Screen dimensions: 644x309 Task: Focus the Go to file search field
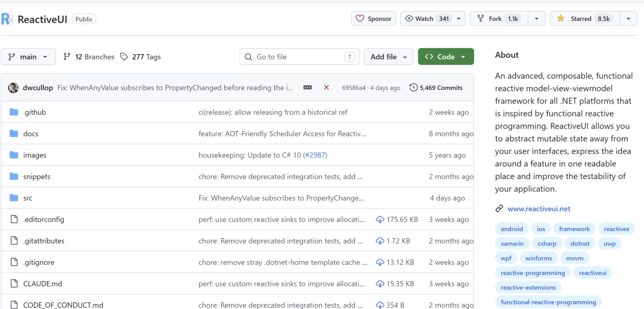(299, 57)
